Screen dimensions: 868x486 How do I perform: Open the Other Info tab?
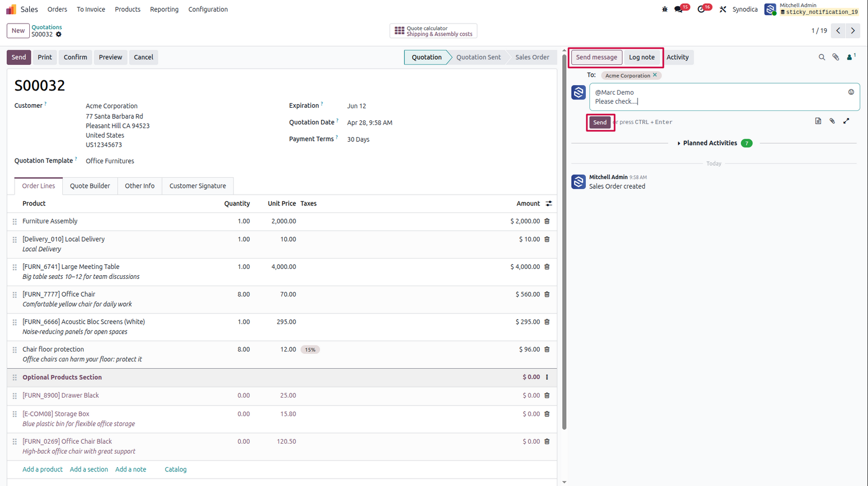140,186
